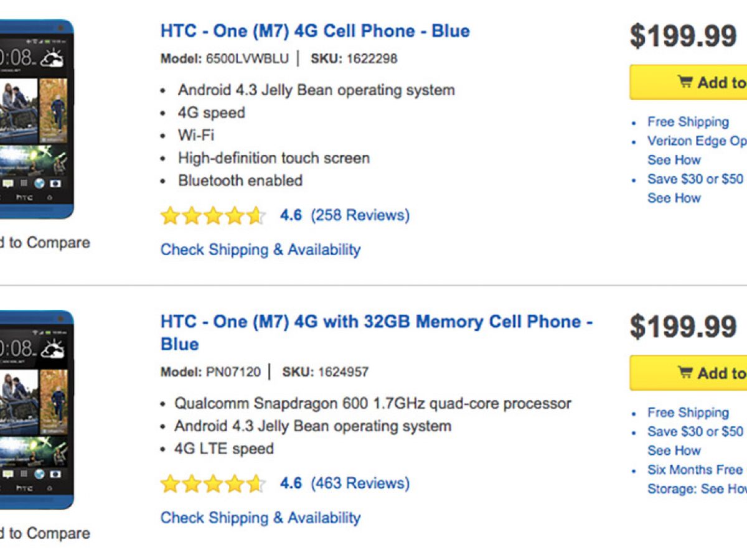Click See How under Verizon Edge
The width and height of the screenshot is (747, 560).
674,160
